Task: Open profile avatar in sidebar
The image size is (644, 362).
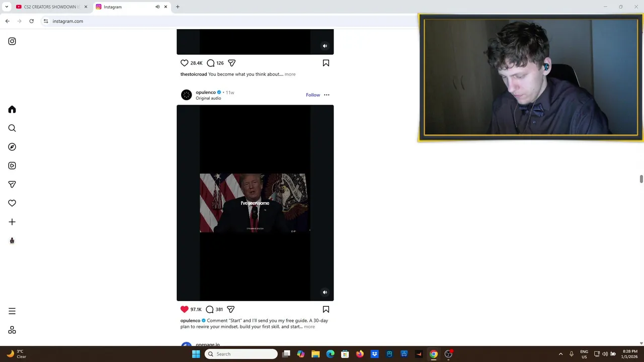Action: tap(12, 241)
